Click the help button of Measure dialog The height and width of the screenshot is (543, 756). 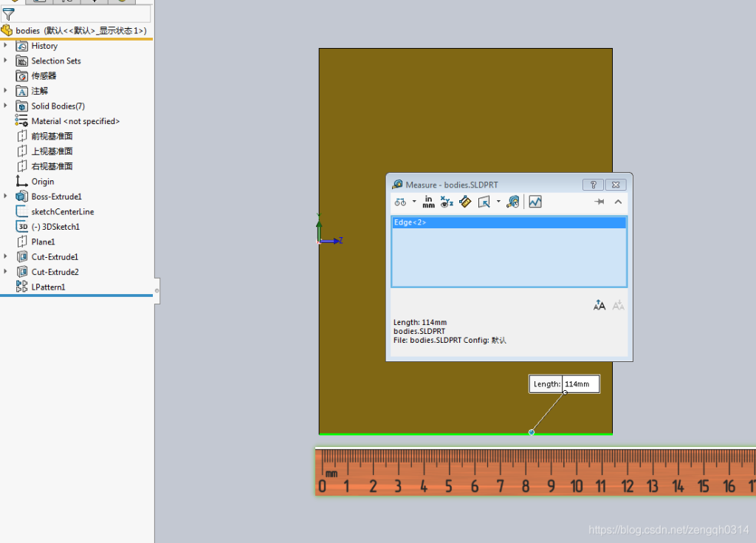pos(593,185)
